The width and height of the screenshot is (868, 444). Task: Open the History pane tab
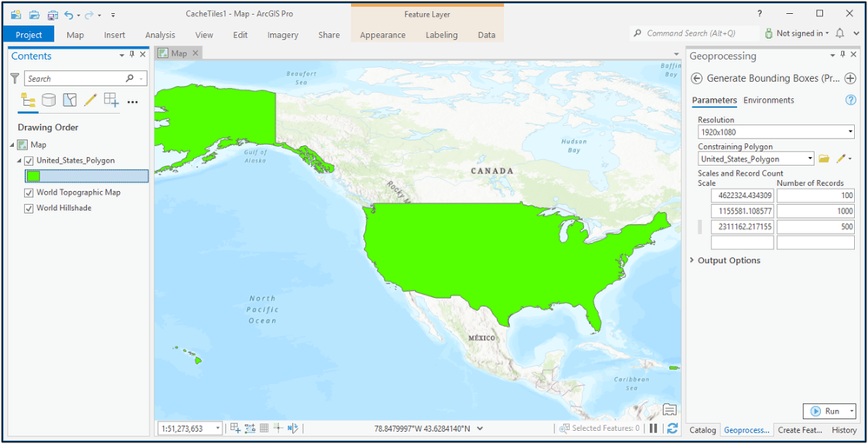tap(844, 429)
